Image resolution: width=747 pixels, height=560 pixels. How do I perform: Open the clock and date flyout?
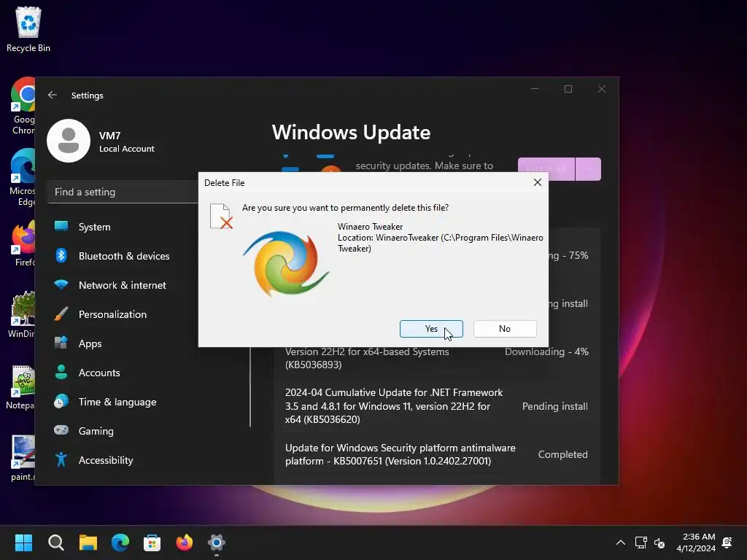(x=696, y=542)
